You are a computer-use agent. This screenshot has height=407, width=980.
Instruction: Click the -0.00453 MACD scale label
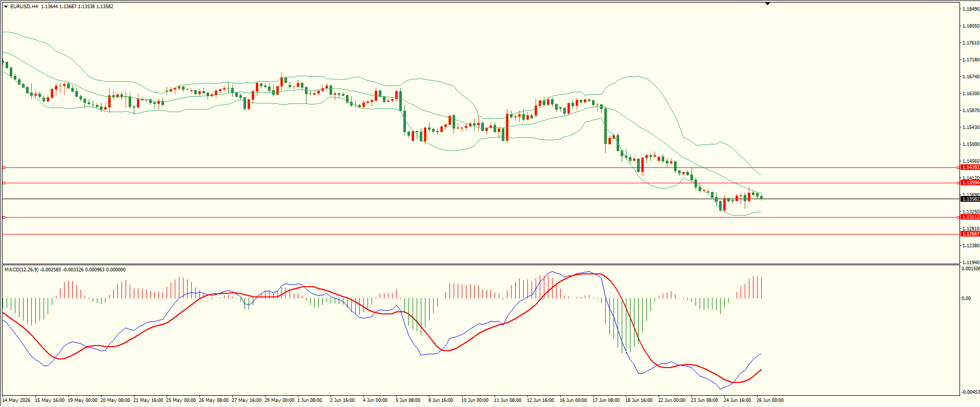(x=971, y=392)
